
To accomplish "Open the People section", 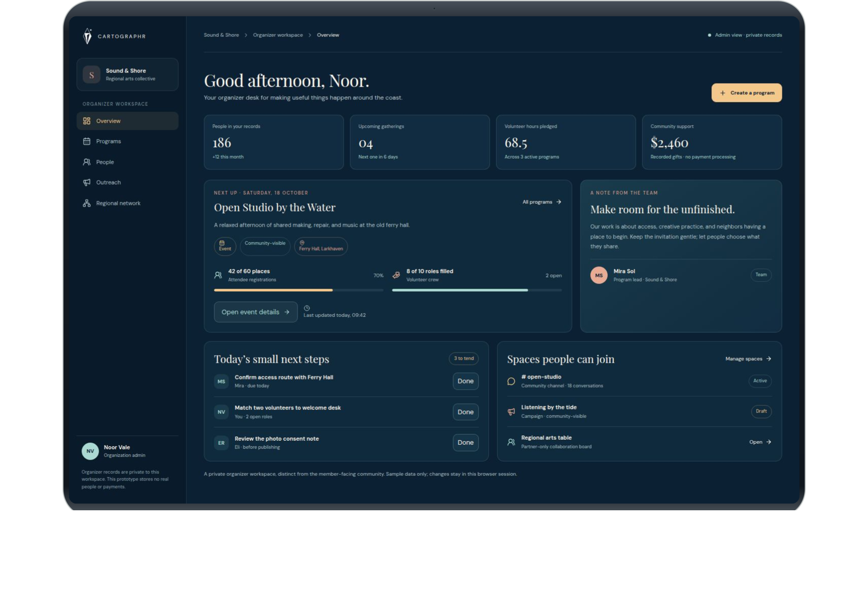I will [127, 162].
